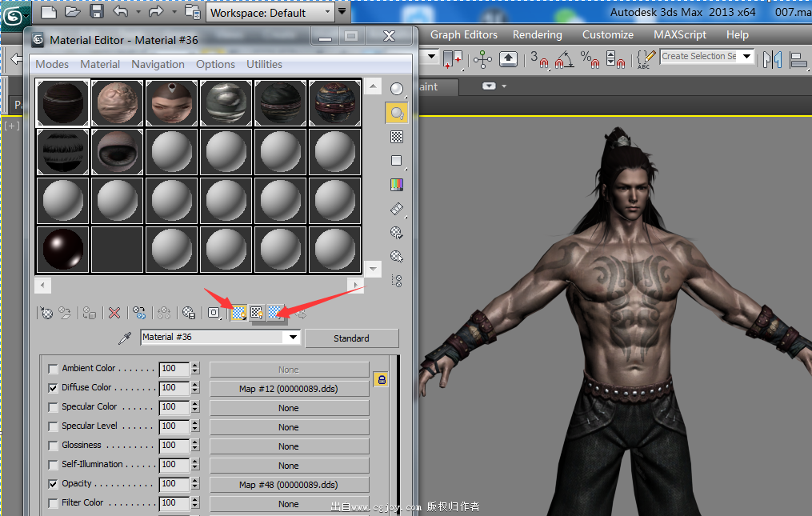Image resolution: width=812 pixels, height=516 pixels.
Task: Open Material Editor Options side icon
Action: tap(397, 233)
